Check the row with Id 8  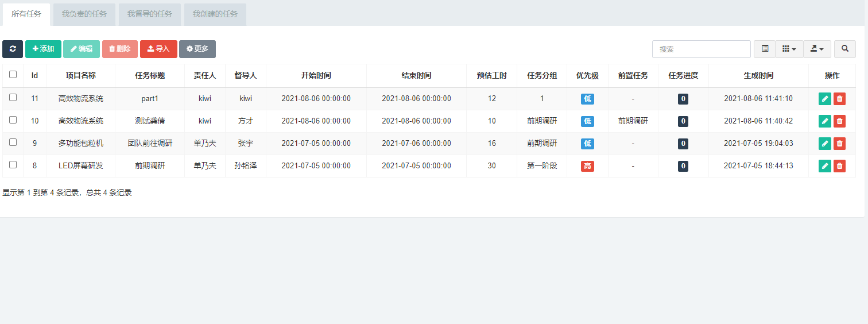tap(13, 165)
